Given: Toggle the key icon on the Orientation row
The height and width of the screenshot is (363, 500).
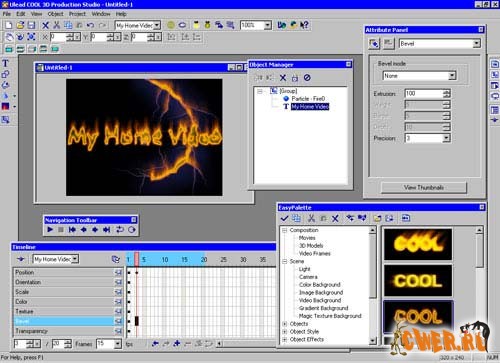Looking at the screenshot, I should (x=118, y=282).
